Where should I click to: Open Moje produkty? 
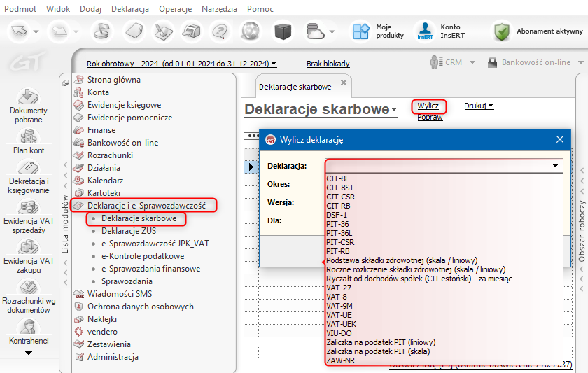[379, 31]
